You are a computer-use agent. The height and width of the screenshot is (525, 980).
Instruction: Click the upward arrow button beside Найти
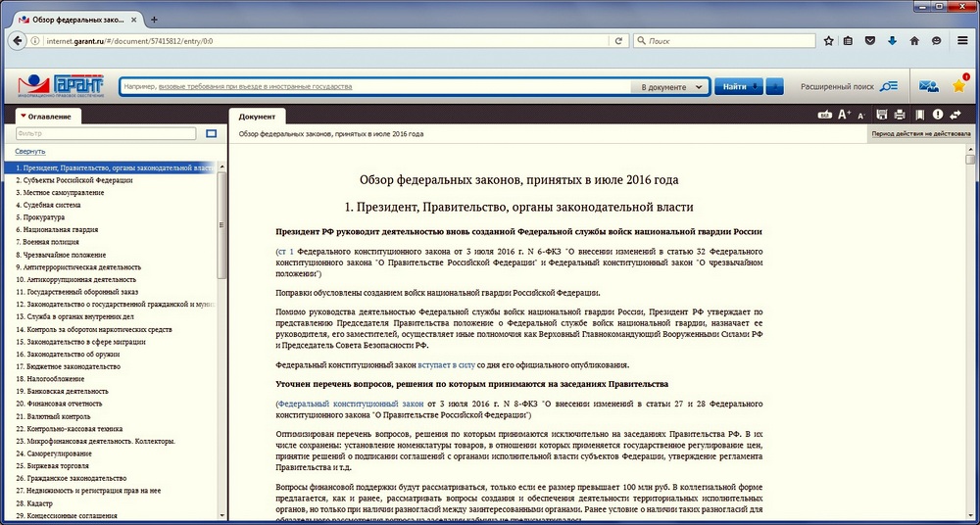pos(774,87)
